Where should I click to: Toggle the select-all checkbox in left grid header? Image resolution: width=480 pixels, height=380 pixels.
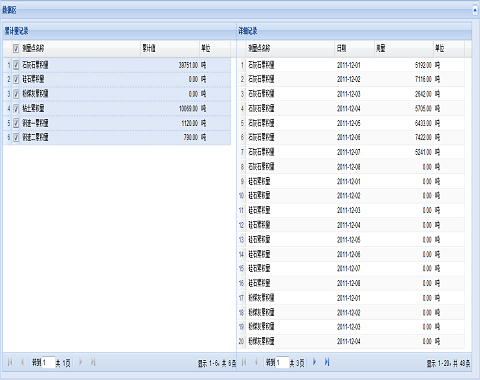point(16,49)
